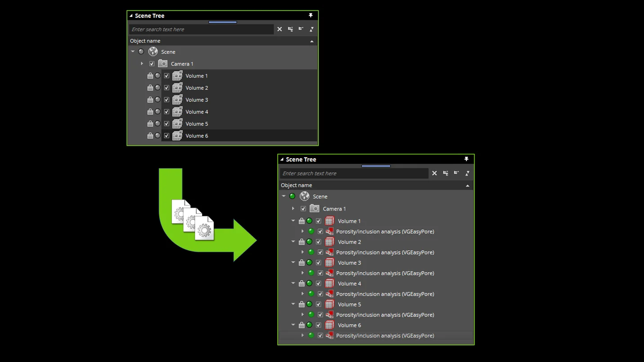Select porosity/inclusion analysis under Volume 4

tap(376, 294)
